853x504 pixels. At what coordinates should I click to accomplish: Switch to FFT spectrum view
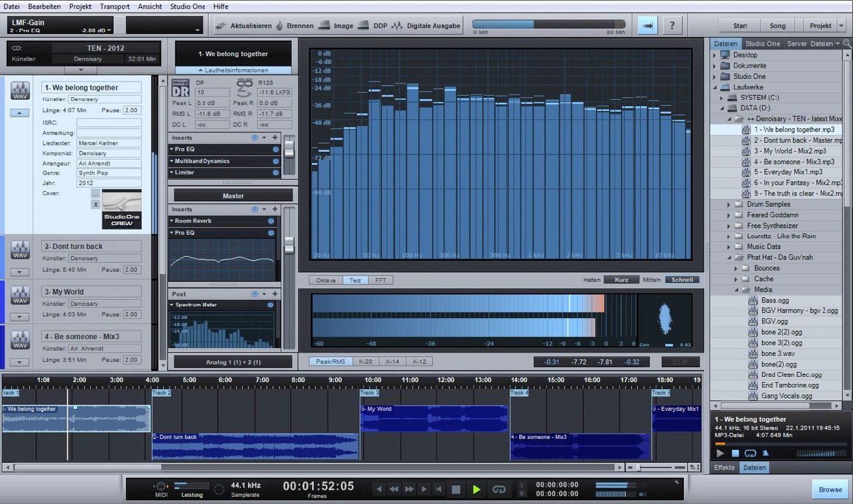coord(380,280)
